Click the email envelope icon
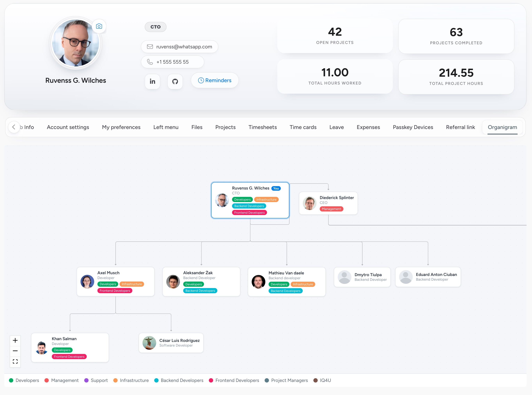The height and width of the screenshot is (395, 532). coord(150,47)
